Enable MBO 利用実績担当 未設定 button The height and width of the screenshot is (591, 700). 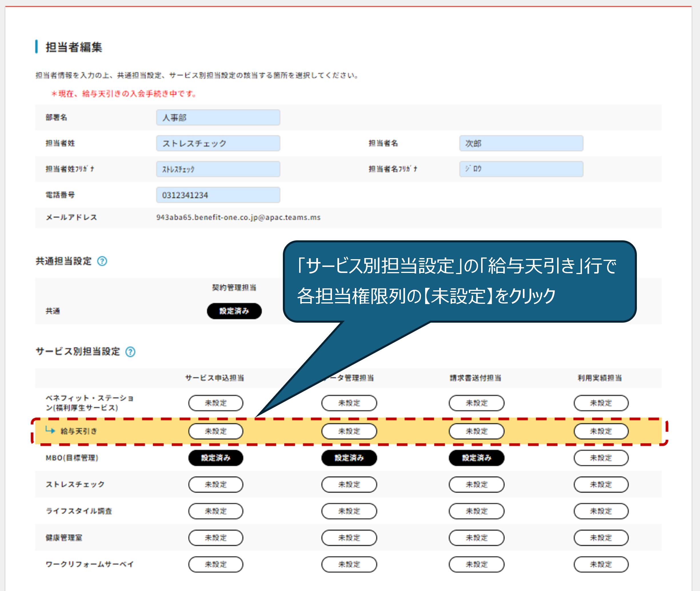[601, 458]
